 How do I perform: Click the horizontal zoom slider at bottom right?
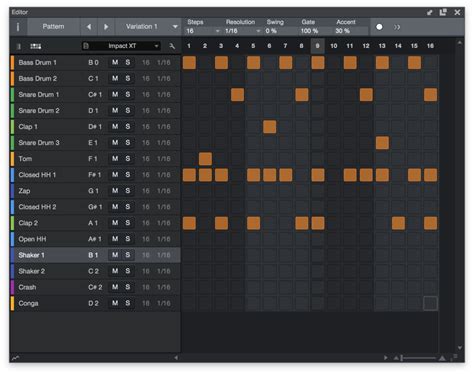point(419,358)
